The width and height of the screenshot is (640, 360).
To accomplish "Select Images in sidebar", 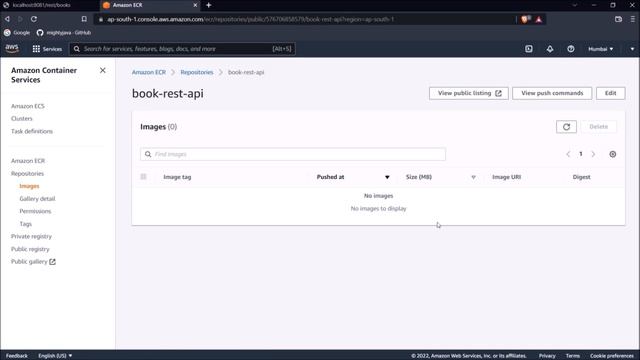I will click(x=29, y=186).
